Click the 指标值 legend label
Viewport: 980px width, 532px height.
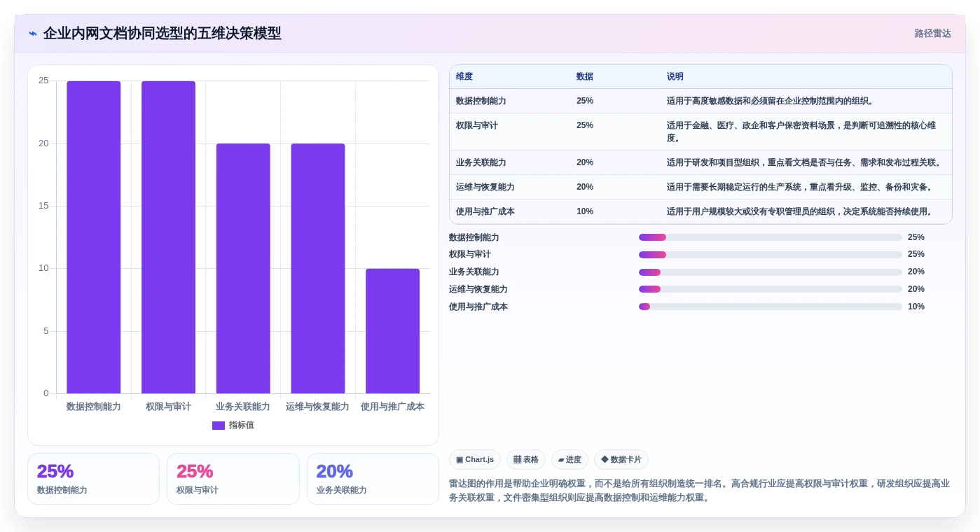(x=242, y=426)
